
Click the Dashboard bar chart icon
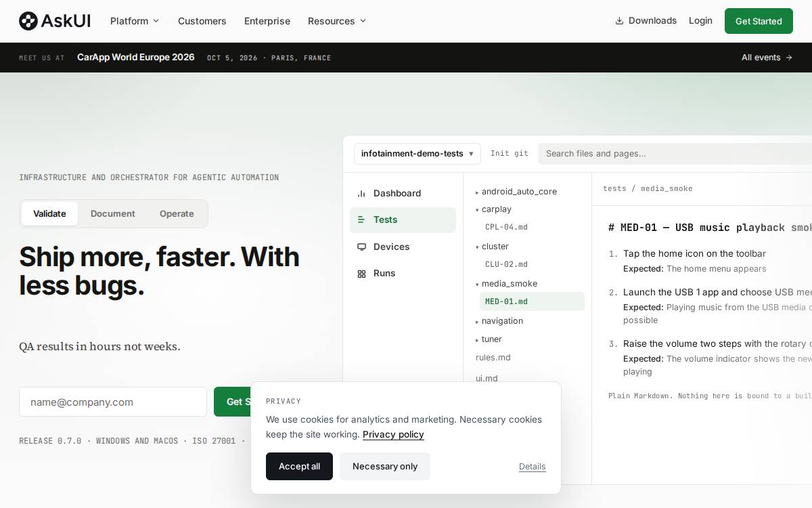click(x=361, y=193)
